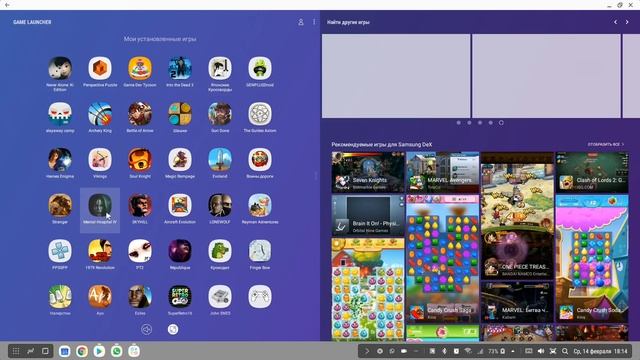This screenshot has width=640, height=360.
Task: Launch SuperRetro16 emulator
Action: pyautogui.click(x=180, y=297)
